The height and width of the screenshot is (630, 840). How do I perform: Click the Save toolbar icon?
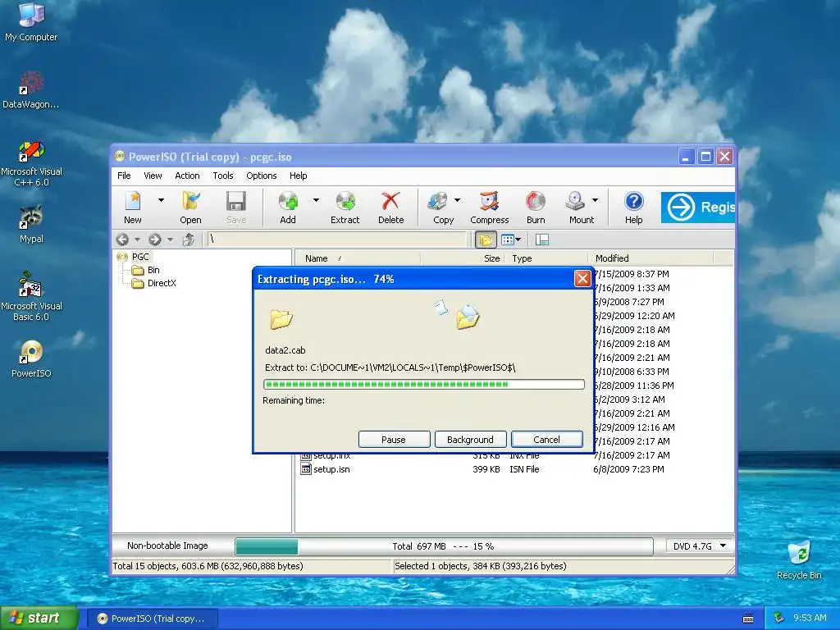point(236,208)
